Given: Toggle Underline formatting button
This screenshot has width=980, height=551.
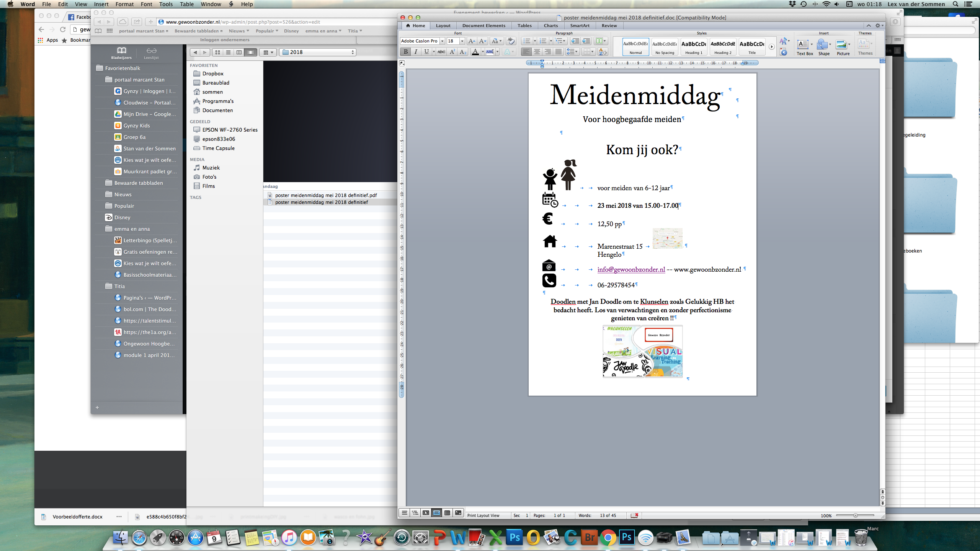Looking at the screenshot, I should click(426, 52).
